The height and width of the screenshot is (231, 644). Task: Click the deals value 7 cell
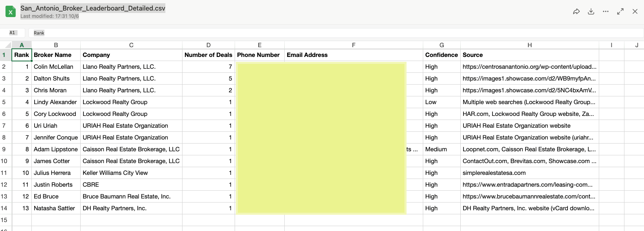click(x=209, y=67)
